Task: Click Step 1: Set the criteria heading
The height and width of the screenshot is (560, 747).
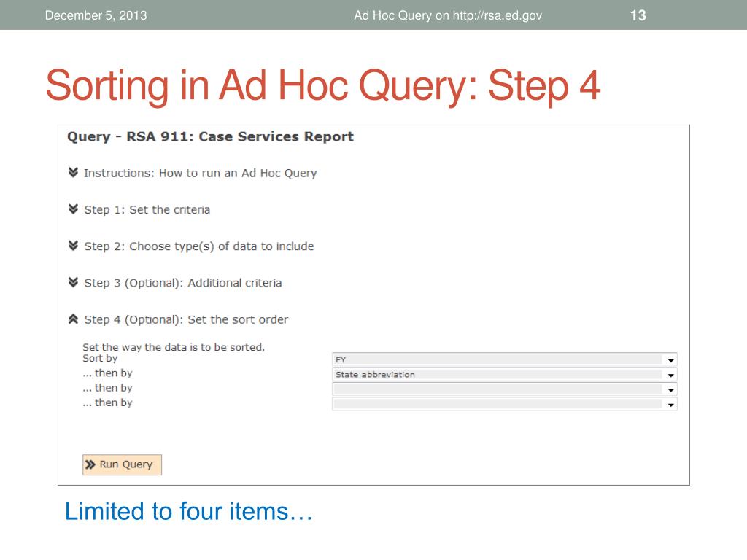Action: pyautogui.click(x=147, y=210)
